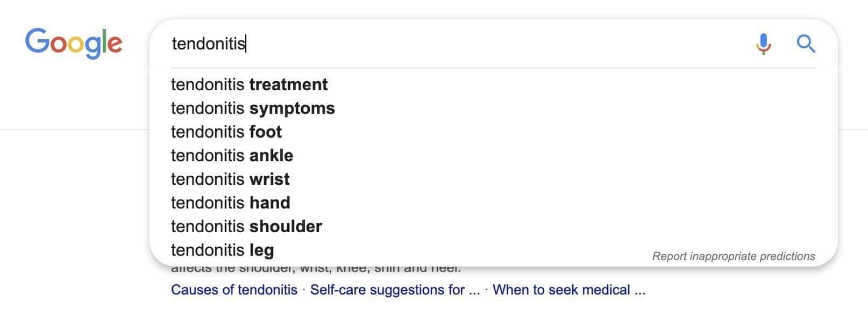
Task: Select the 'tendonitis treatment' suggestion
Action: click(249, 84)
